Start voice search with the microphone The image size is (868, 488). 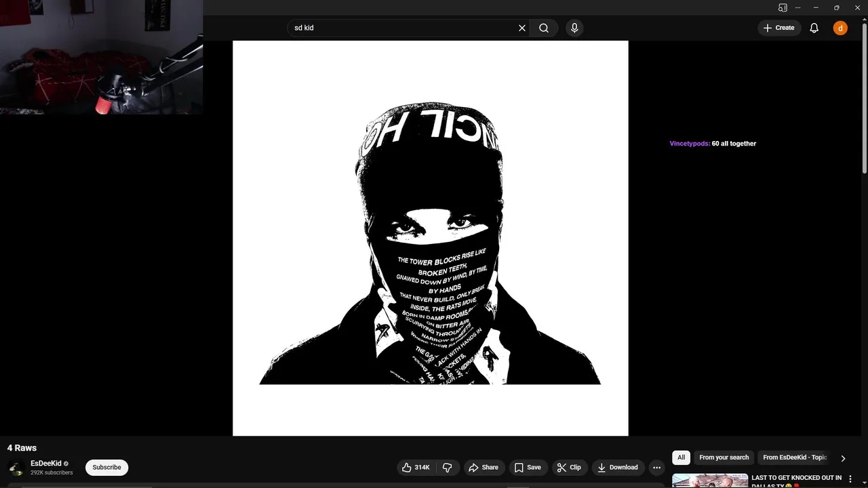point(574,28)
